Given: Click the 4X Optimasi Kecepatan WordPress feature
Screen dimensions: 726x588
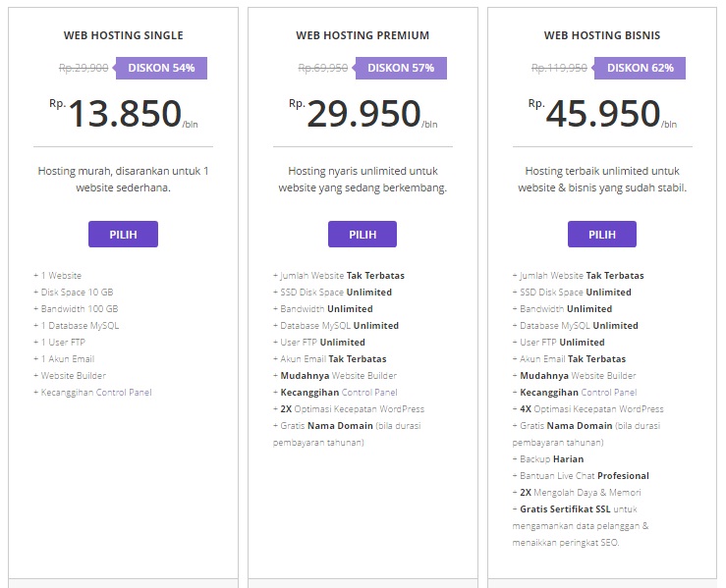Looking at the screenshot, I should (x=591, y=409).
